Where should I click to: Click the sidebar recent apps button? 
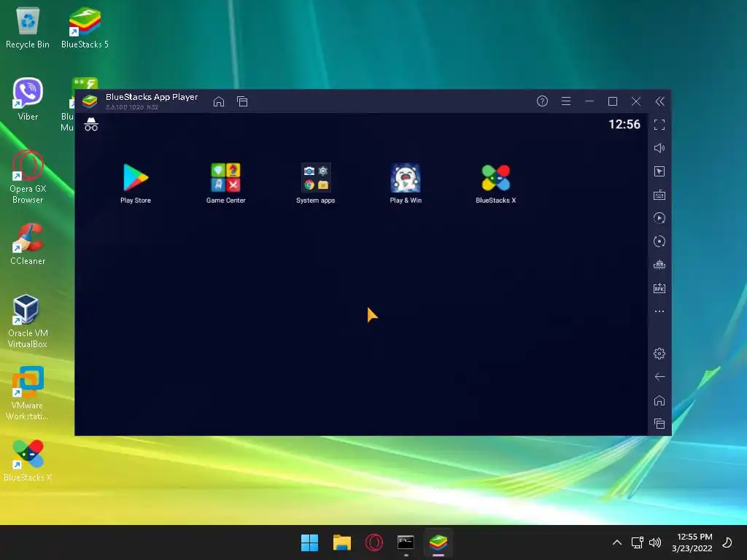tap(659, 424)
